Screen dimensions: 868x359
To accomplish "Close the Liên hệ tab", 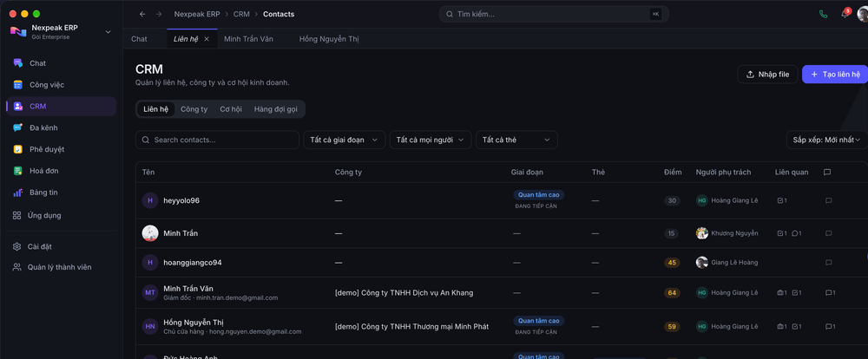I will coord(207,39).
